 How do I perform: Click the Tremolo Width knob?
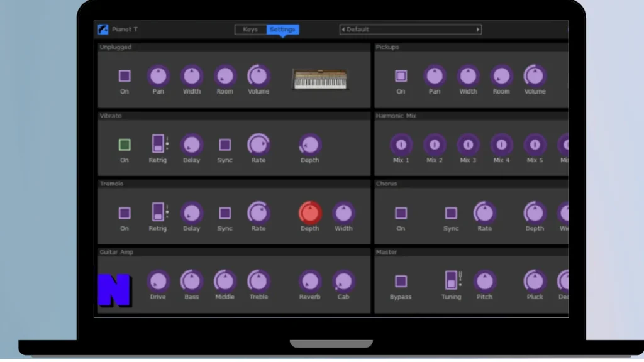pyautogui.click(x=343, y=213)
